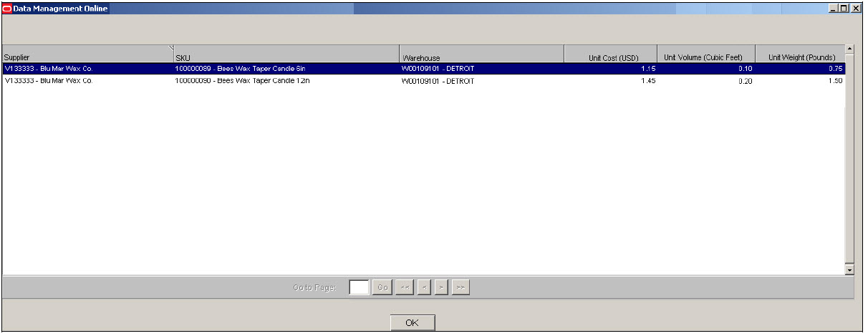Click the OK button
Viewport: 868px width, 336px height.
[412, 322]
